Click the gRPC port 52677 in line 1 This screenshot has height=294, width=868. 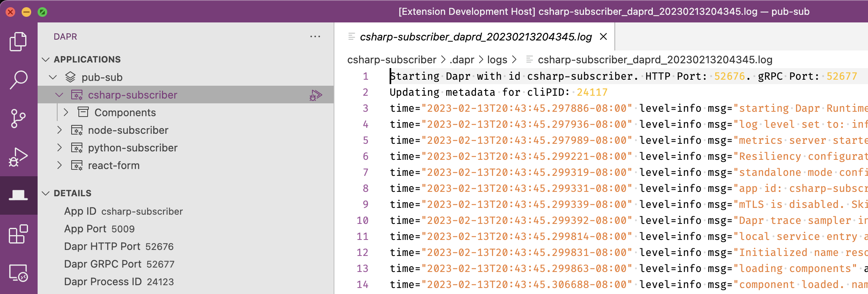click(x=842, y=76)
